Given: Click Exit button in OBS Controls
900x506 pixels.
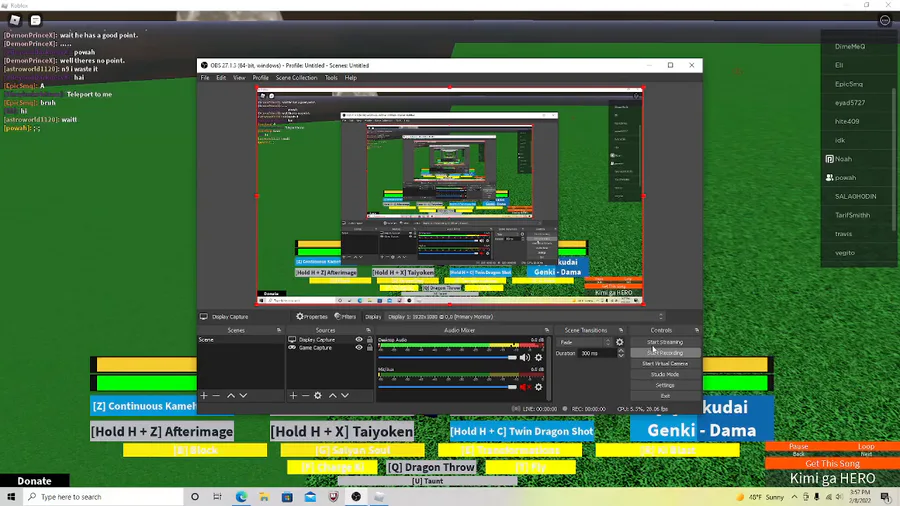Looking at the screenshot, I should point(665,396).
